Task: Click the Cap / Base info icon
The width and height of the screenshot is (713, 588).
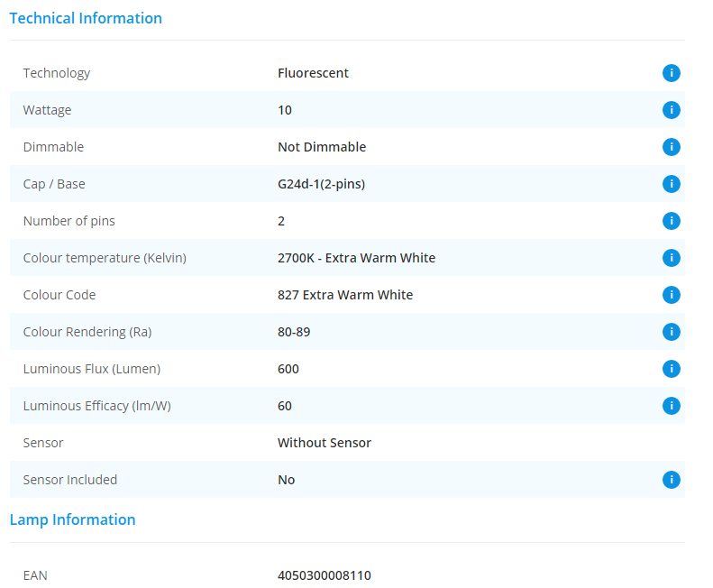Action: [672, 184]
